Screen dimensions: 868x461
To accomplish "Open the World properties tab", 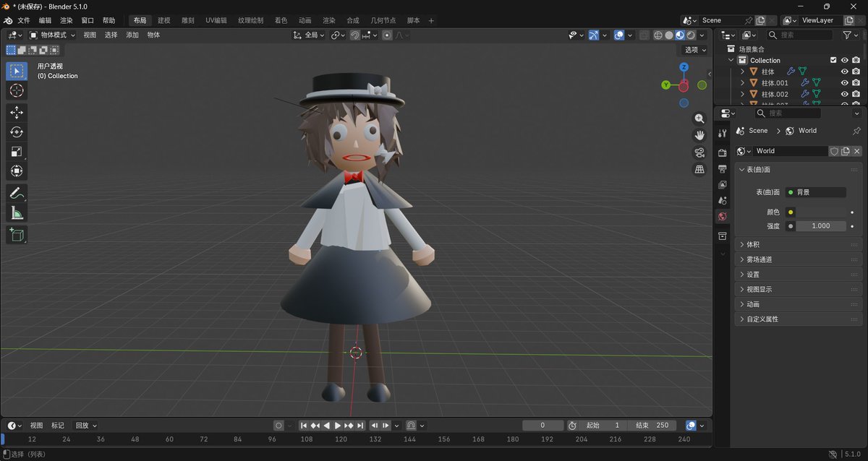I will click(723, 217).
